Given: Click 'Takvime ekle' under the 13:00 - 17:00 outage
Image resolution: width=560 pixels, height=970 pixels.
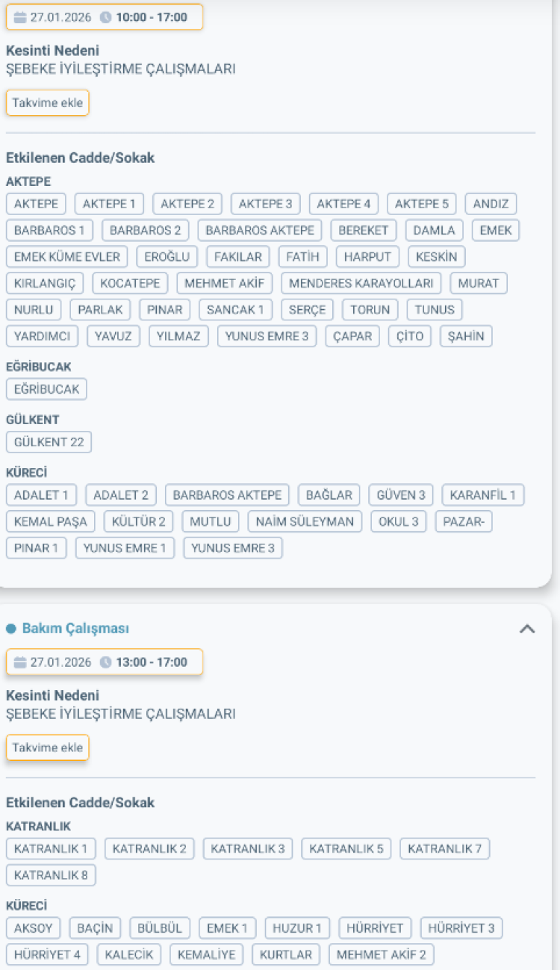Looking at the screenshot, I should [48, 747].
